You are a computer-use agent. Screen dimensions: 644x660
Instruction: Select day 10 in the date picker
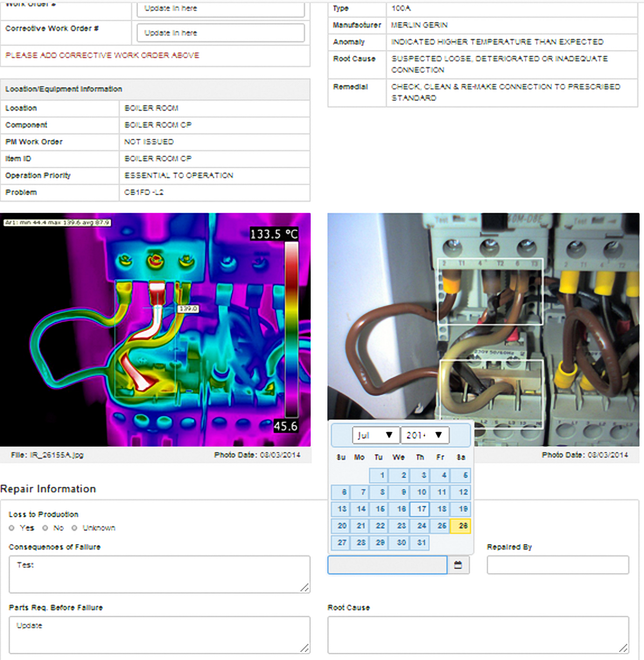click(419, 492)
